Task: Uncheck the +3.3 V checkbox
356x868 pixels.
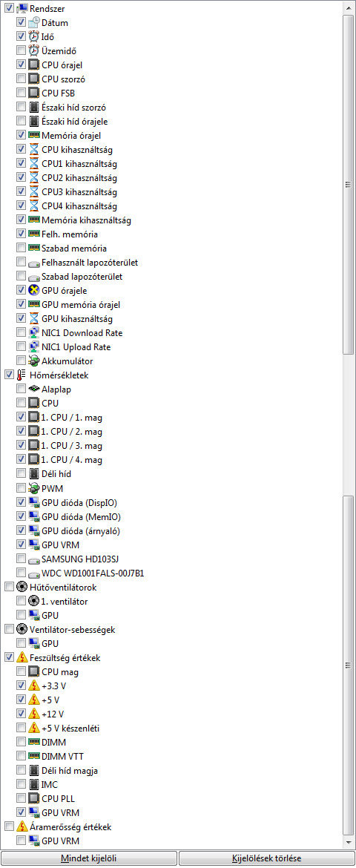Action: click(21, 685)
